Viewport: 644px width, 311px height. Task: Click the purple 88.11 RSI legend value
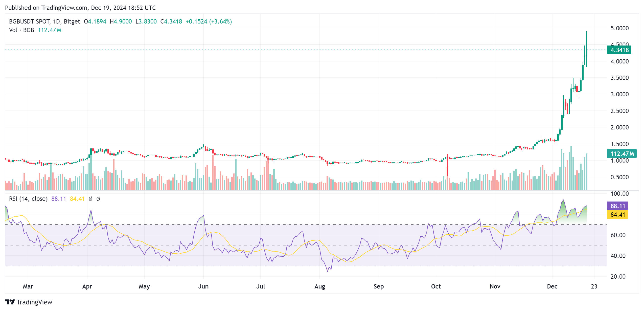point(59,199)
